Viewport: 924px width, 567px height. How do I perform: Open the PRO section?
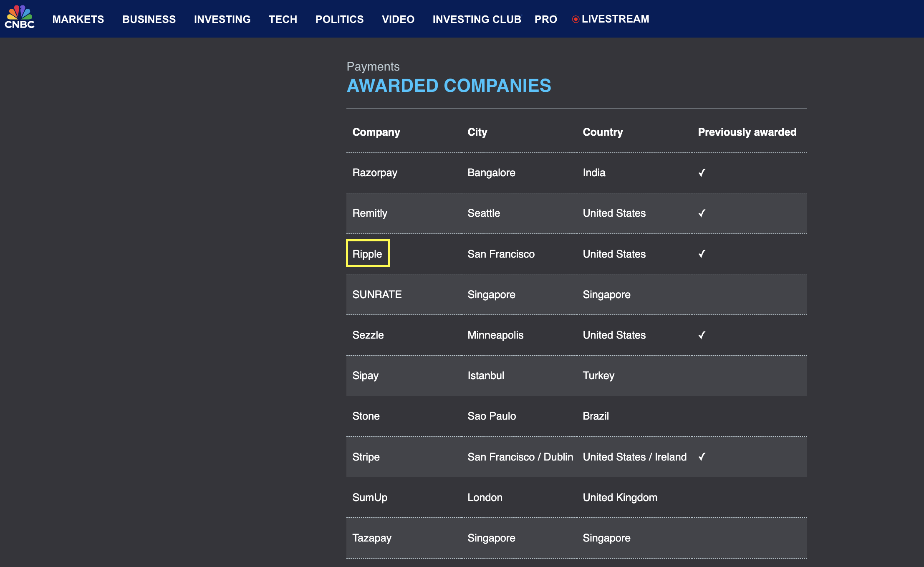(x=546, y=19)
